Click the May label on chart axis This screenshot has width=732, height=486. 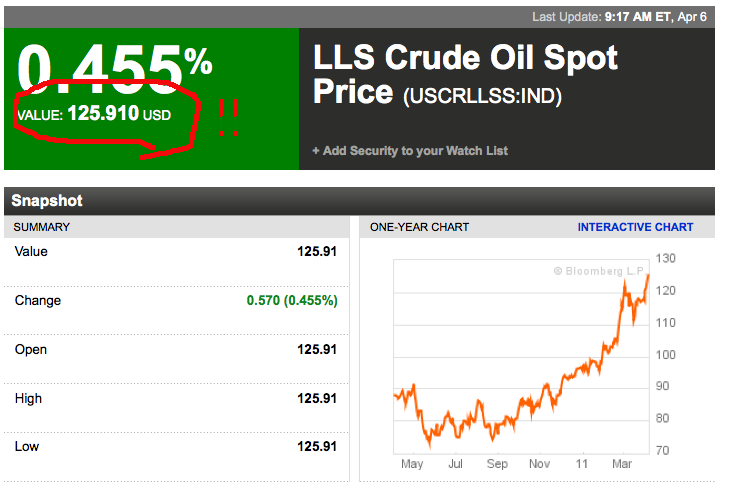point(412,464)
